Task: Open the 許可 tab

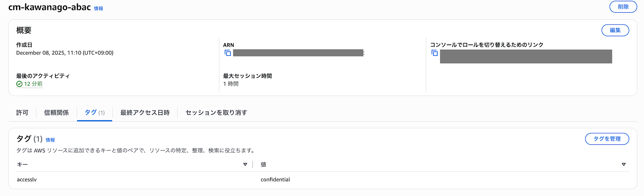Action: pyautogui.click(x=22, y=113)
